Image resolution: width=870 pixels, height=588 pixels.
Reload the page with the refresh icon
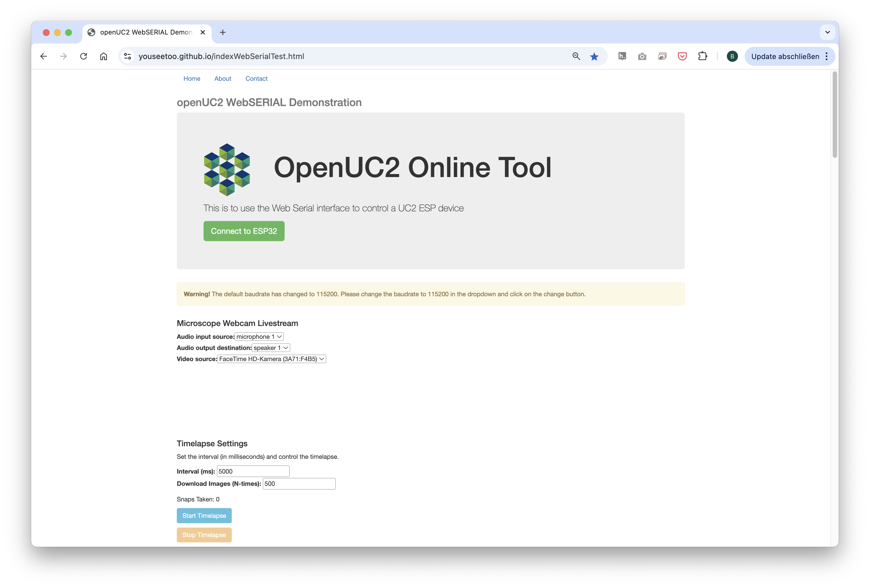84,56
